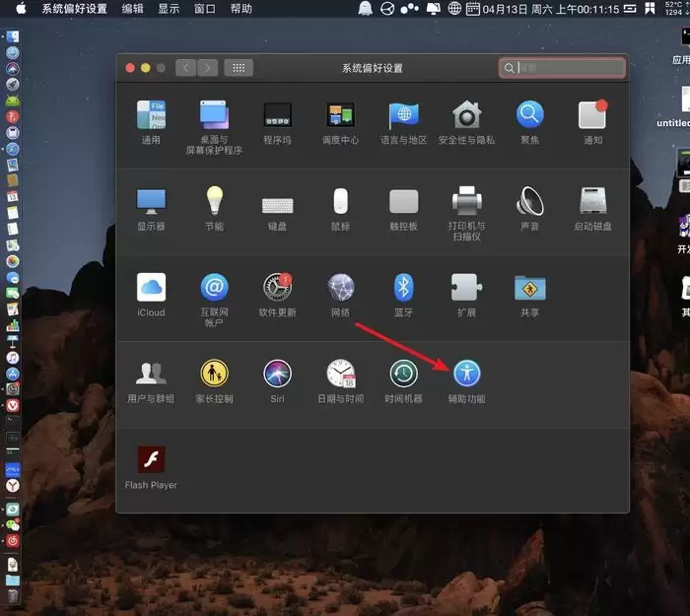The image size is (690, 616).
Task: Click the preferences search field
Action: [563, 68]
